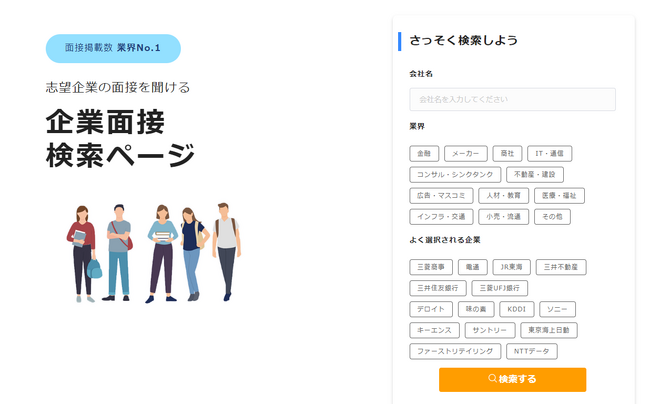Screen dimensions: 650x404
Task: Select the インフラ・交通 industry tag
Action: (441, 217)
